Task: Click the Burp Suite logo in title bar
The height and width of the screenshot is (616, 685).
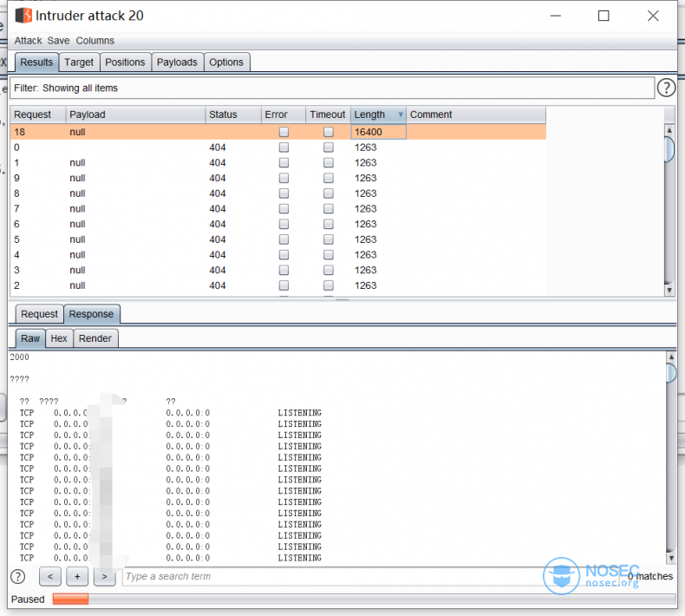Action: pyautogui.click(x=23, y=16)
